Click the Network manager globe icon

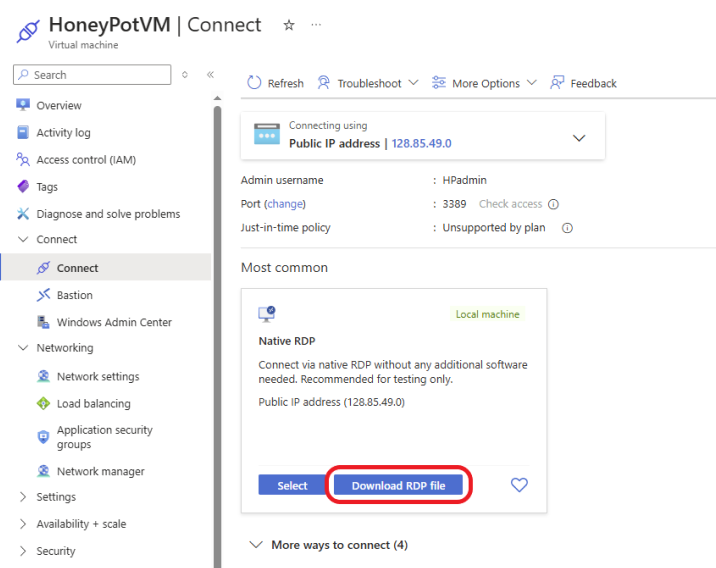[x=43, y=471]
